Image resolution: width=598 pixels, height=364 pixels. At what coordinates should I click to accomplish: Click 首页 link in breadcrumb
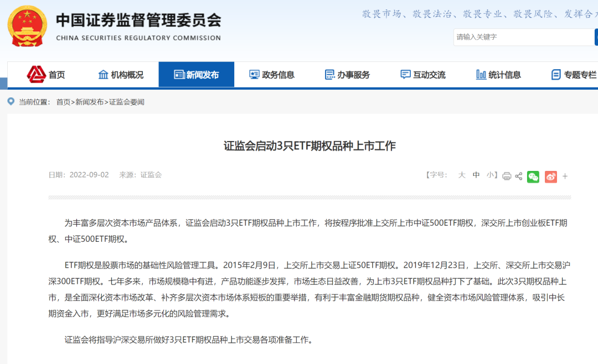[x=63, y=102]
